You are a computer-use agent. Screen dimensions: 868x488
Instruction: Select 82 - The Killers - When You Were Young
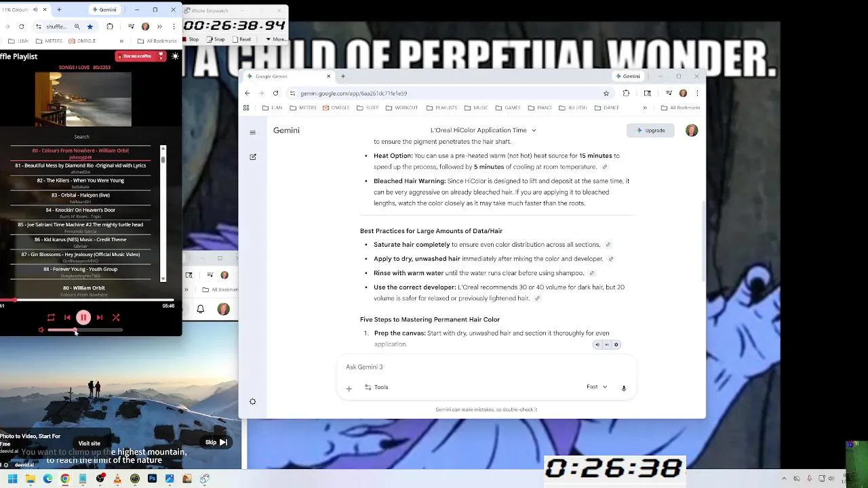pos(81,183)
